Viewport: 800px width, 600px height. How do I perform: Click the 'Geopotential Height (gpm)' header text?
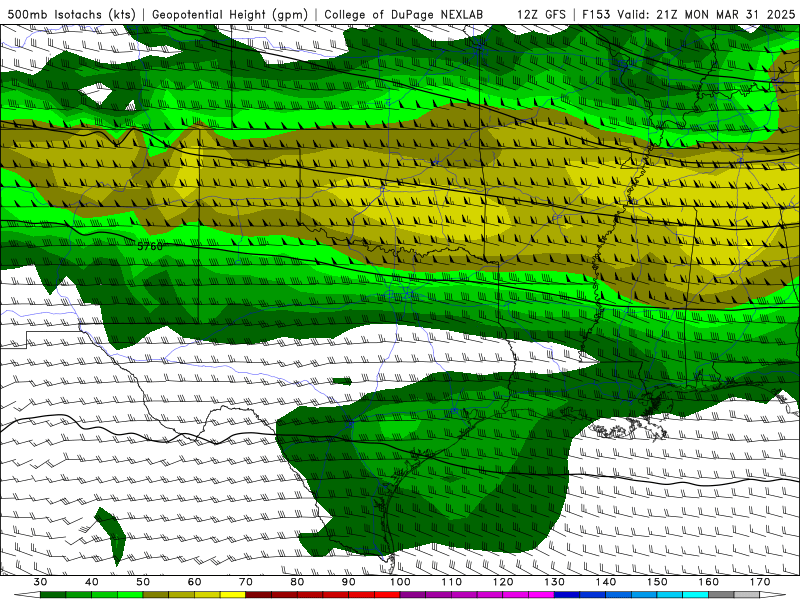point(230,14)
